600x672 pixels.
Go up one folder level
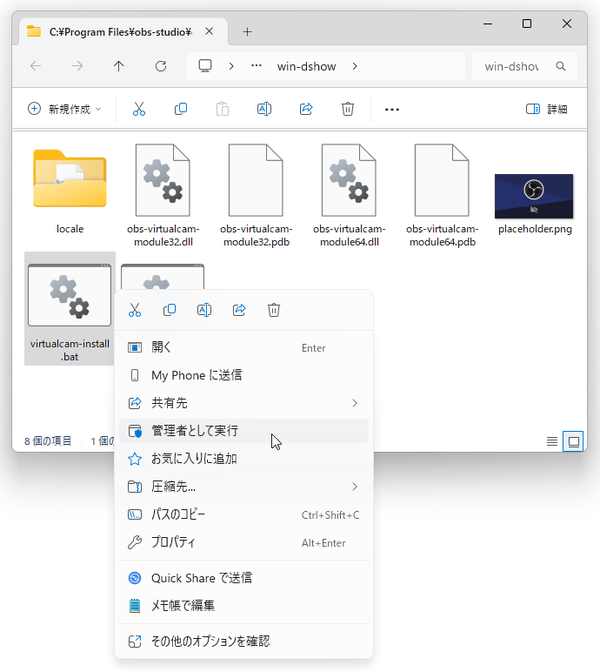click(x=119, y=66)
